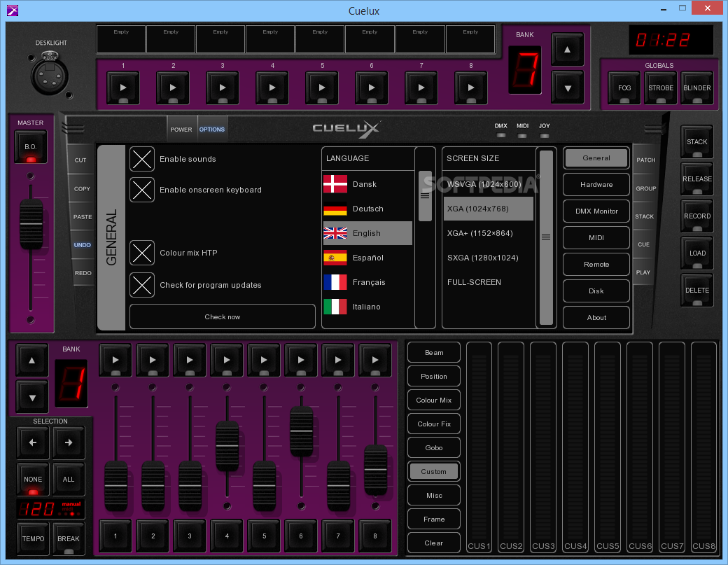Select the Colour Mix attribute button

click(x=433, y=400)
